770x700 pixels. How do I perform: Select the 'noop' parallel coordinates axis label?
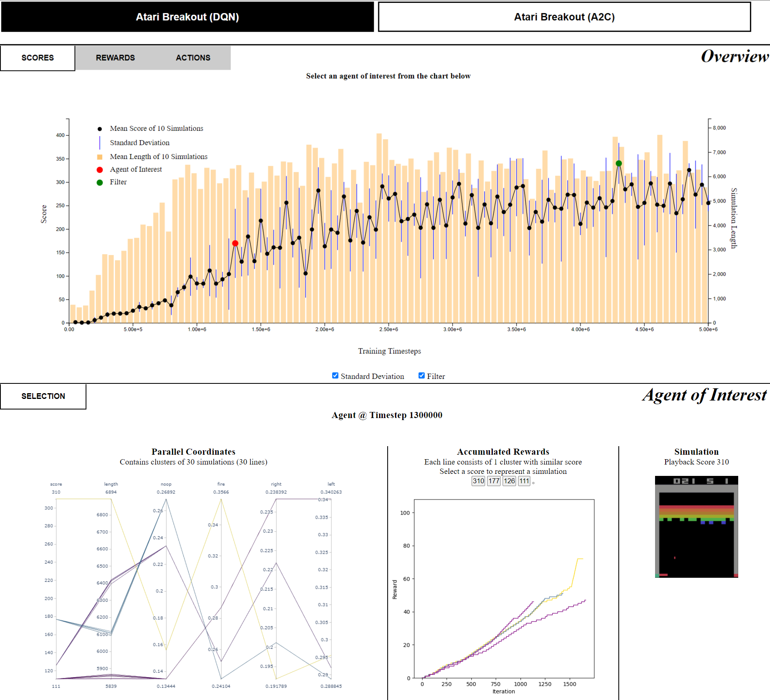click(166, 484)
